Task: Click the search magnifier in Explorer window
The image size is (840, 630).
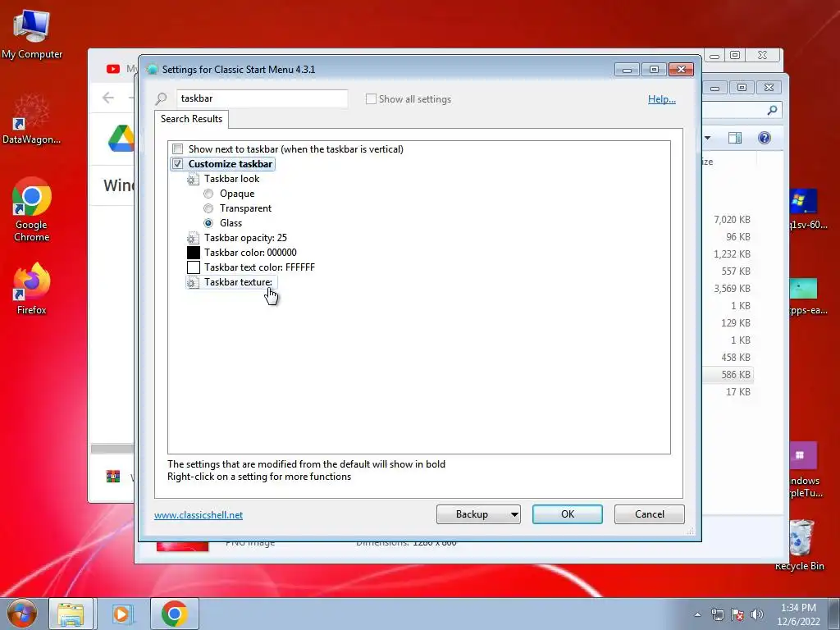Action: click(x=772, y=110)
